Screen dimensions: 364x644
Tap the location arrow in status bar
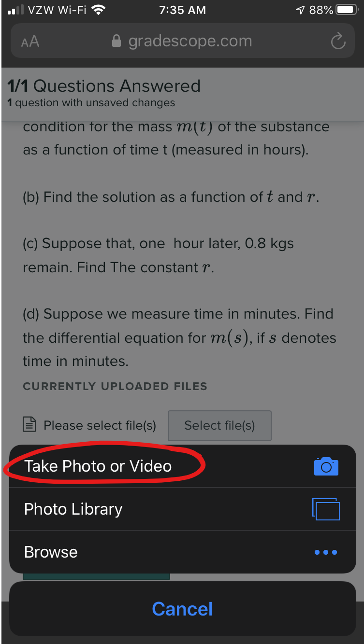(x=300, y=10)
